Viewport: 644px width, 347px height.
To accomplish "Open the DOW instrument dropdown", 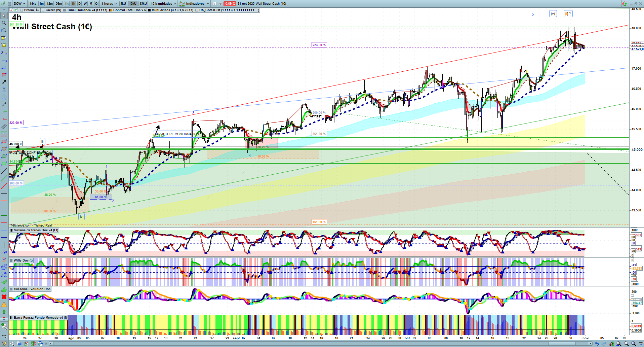I will (x=19, y=4).
